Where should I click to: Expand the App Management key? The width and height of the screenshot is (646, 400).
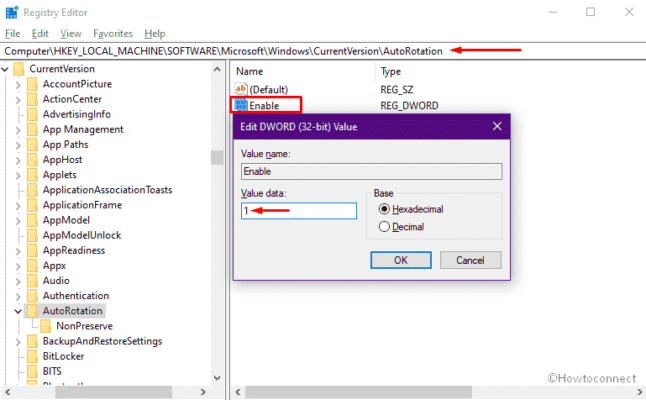coord(18,130)
